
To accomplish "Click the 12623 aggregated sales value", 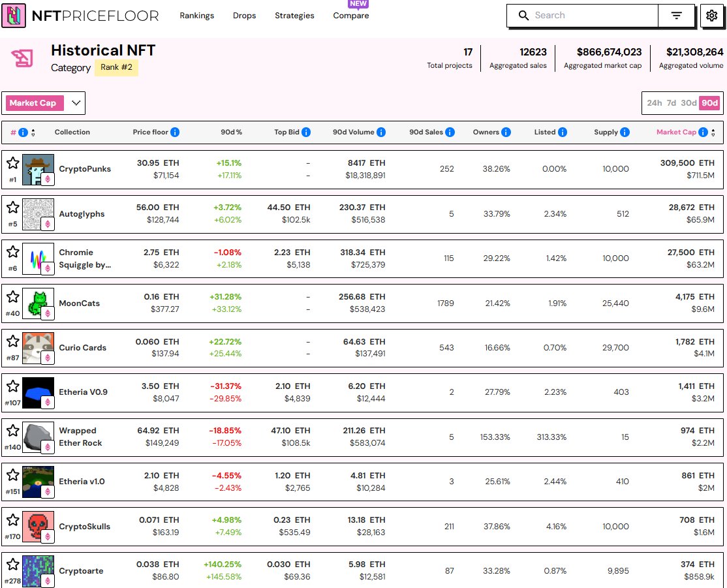I will click(x=533, y=52).
